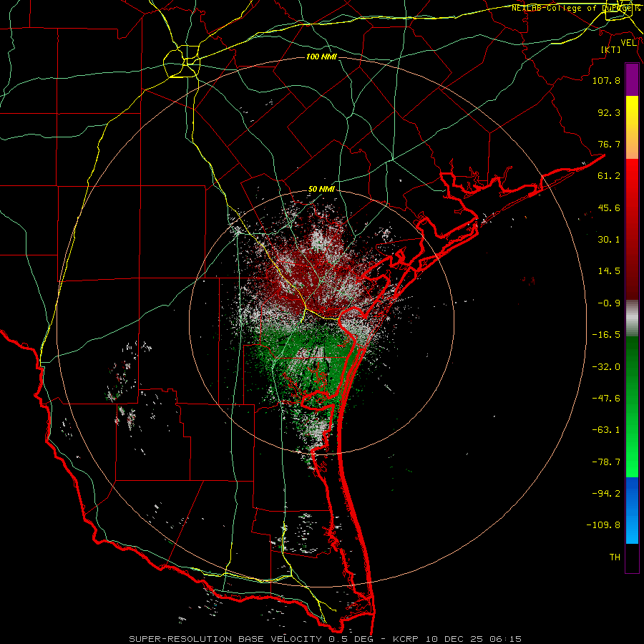Click the 61.2 velocity scale value
The image size is (644, 644).
(609, 176)
